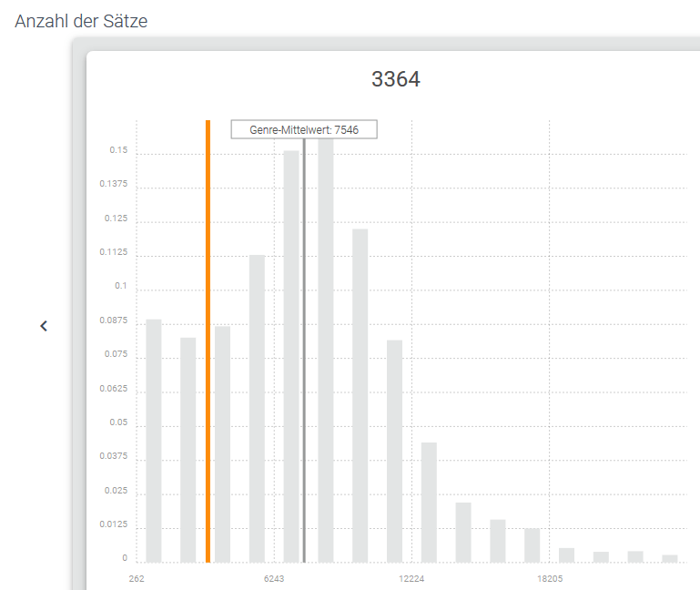
Task: Click the left chevron navigation arrow
Action: coord(44,326)
